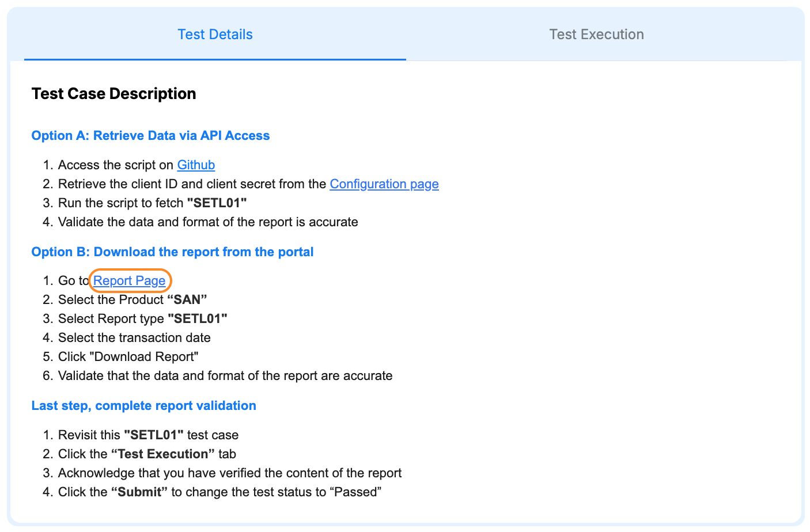Click the highlighted Report Page link
Screen dimensions: 810x532
130,280
